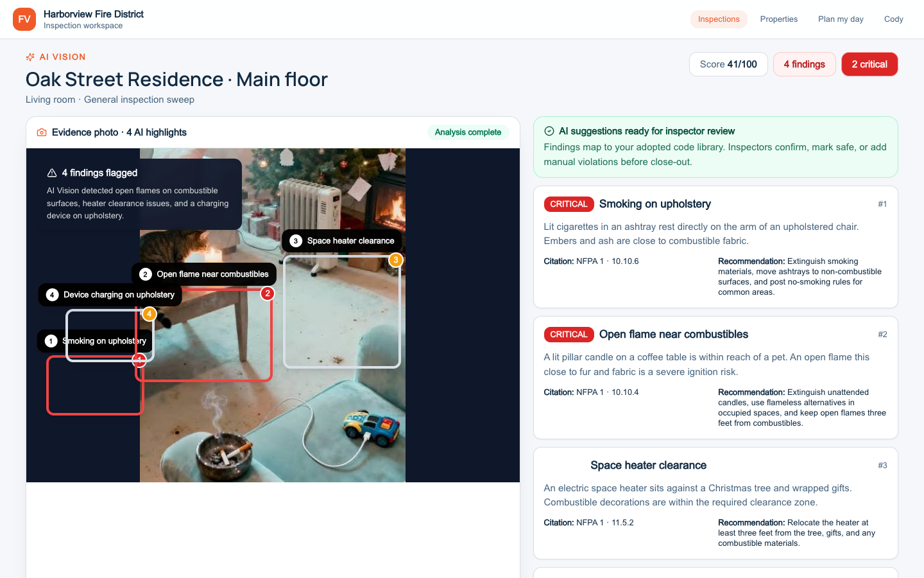Open the Cody user menu
924x578 pixels.
click(894, 19)
